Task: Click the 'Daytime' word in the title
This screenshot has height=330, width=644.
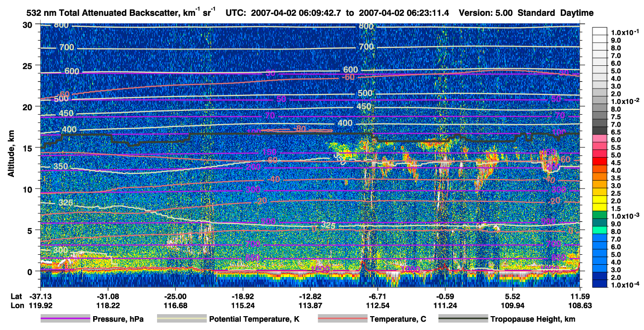Action: 577,13
